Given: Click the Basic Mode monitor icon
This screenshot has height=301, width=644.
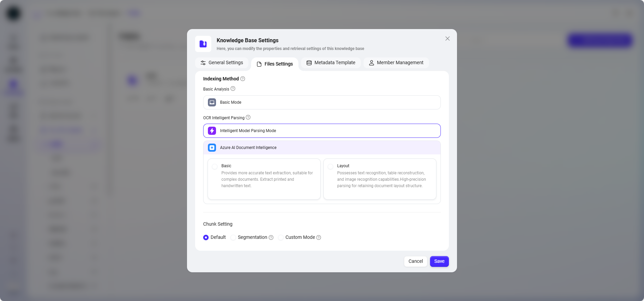Looking at the screenshot, I should 212,102.
